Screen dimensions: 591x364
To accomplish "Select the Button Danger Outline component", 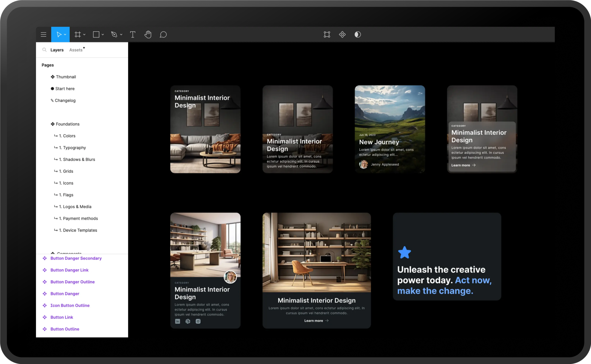I will tap(72, 282).
